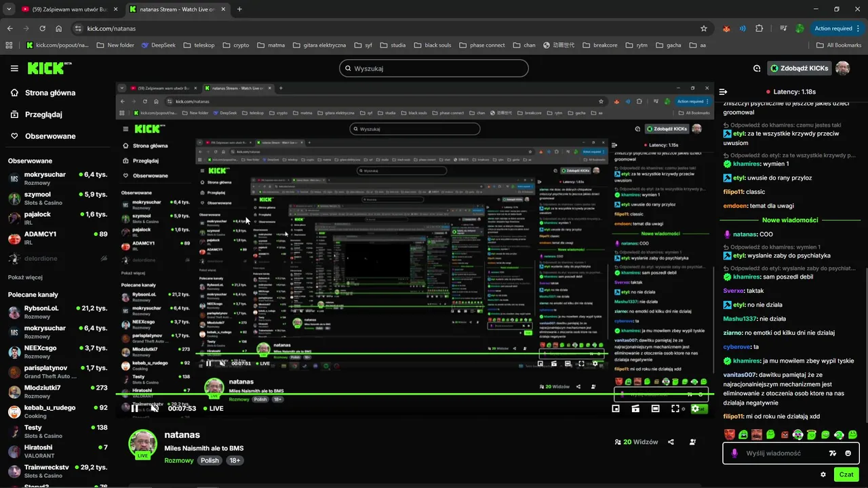868x488 pixels.
Task: Open clip creation in the player
Action: 635,409
